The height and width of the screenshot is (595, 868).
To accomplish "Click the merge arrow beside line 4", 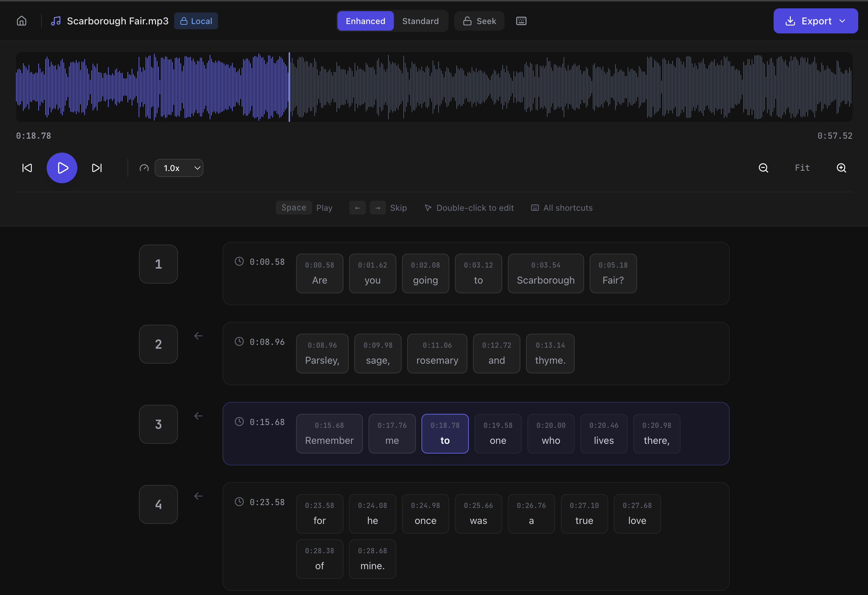I will coord(198,496).
